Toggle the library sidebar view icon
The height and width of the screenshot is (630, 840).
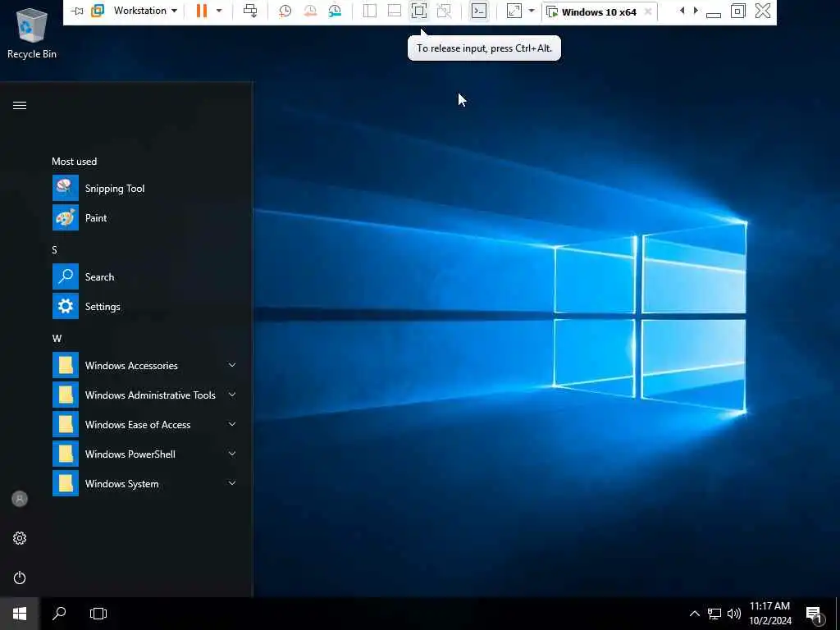[370, 11]
